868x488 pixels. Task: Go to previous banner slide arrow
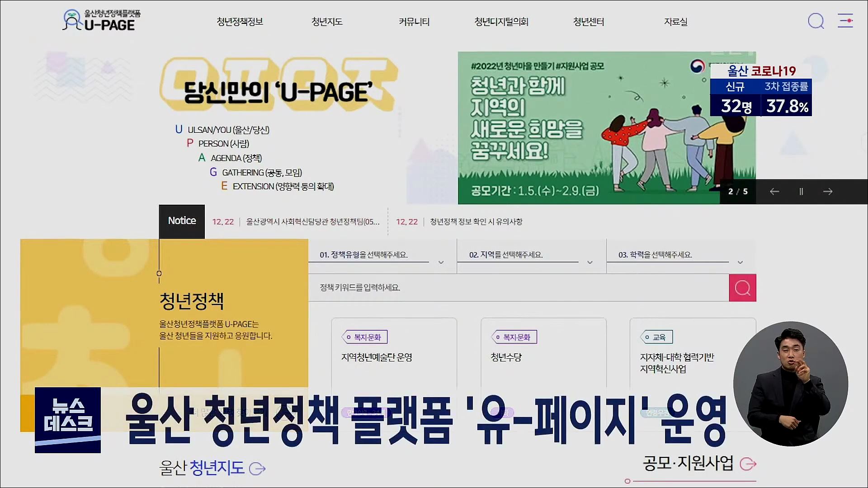click(774, 192)
